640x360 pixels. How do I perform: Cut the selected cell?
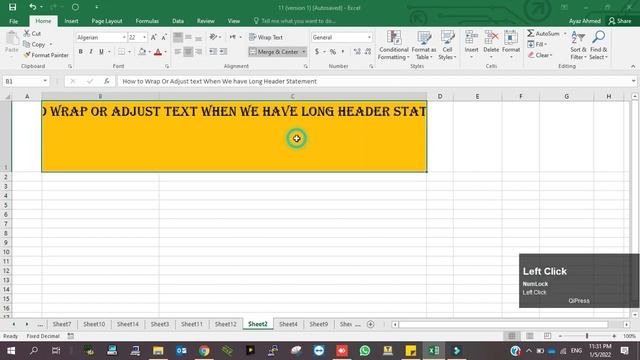pyautogui.click(x=32, y=33)
